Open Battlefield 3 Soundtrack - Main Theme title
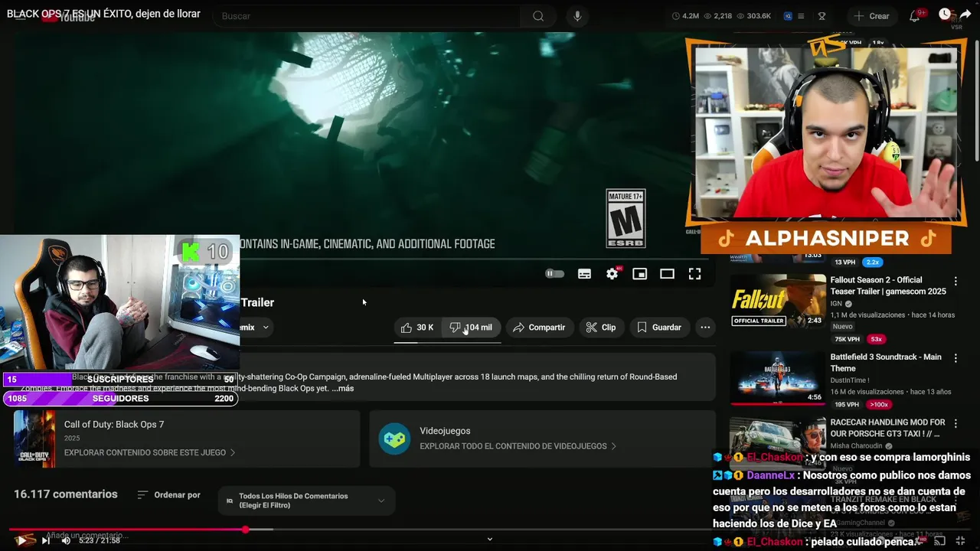Viewport: 980px width, 551px height. pyautogui.click(x=886, y=362)
